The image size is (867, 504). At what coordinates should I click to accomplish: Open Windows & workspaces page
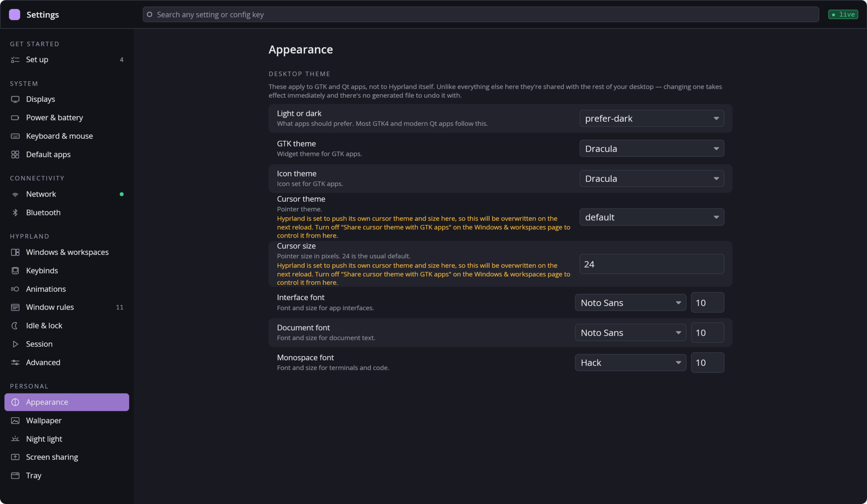67,252
